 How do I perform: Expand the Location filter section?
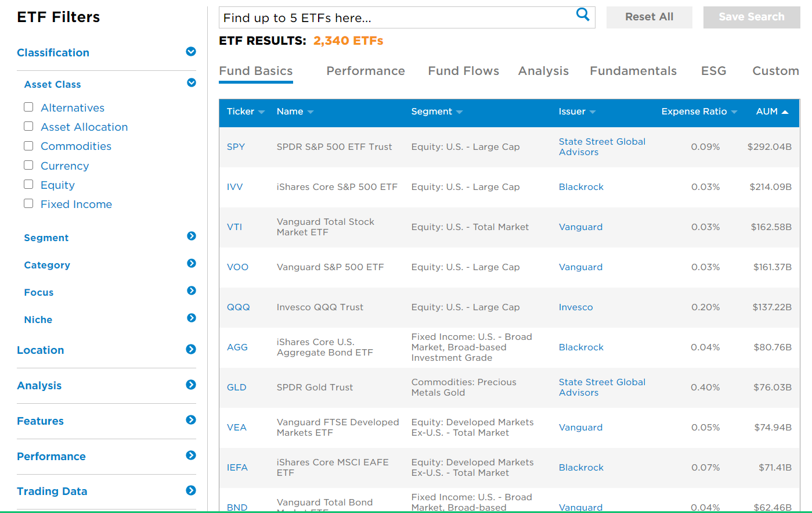tap(191, 349)
